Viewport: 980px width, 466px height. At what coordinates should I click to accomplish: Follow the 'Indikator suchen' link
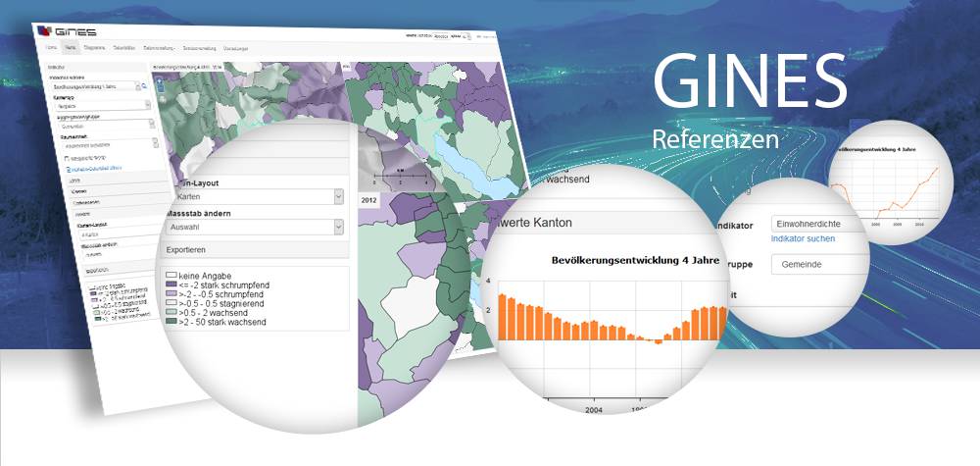[x=804, y=239]
